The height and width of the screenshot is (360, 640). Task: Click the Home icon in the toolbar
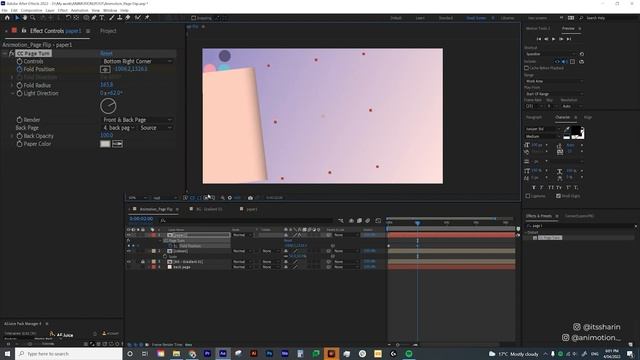coord(7,18)
